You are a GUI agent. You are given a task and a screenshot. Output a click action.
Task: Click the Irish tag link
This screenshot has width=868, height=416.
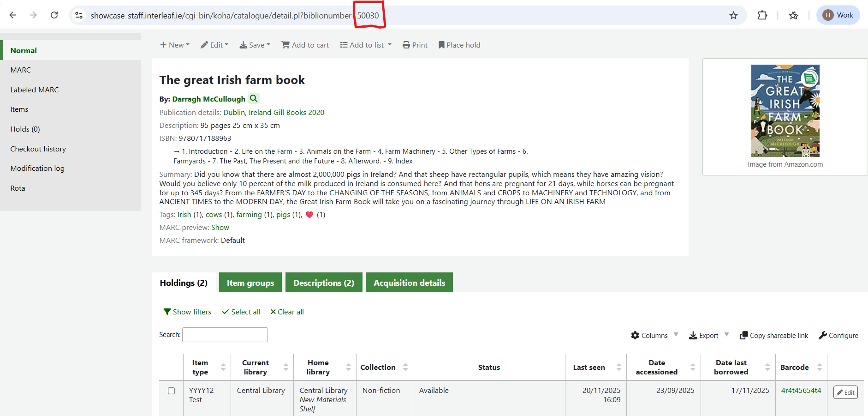click(184, 215)
